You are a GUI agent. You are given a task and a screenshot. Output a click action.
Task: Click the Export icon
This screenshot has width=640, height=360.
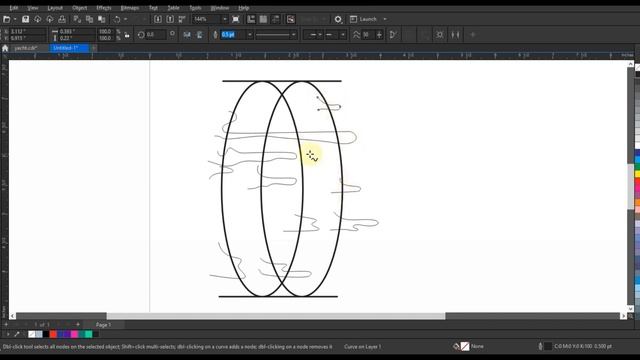[x=170, y=19]
